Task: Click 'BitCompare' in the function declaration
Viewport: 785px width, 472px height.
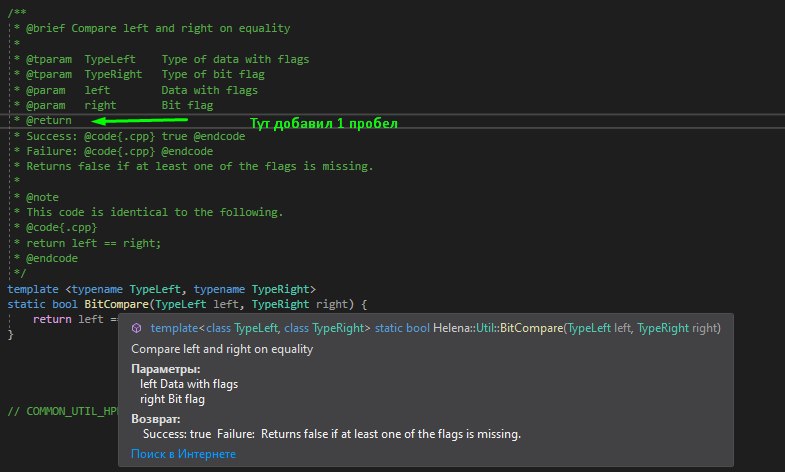Action: 116,304
